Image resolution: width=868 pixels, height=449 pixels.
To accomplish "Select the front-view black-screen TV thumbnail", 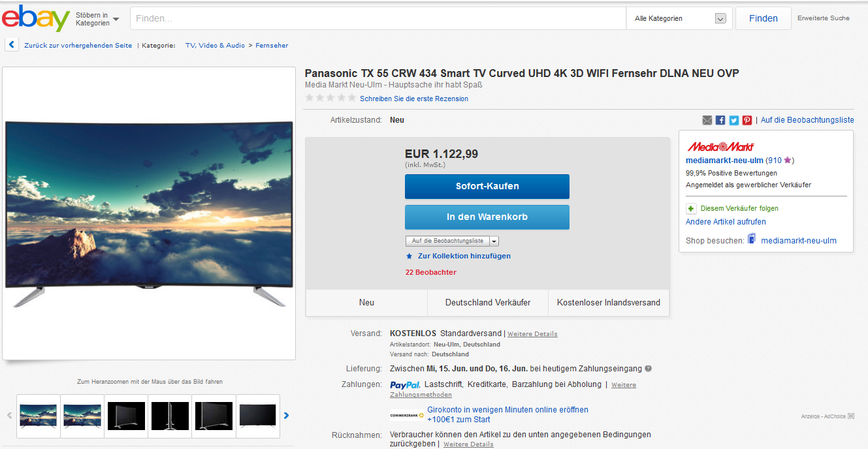I will tap(258, 416).
